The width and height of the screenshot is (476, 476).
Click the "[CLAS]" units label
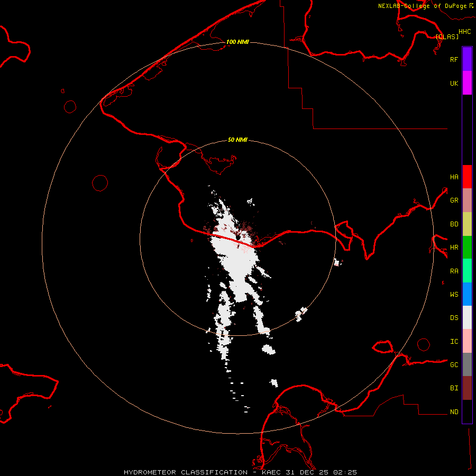[x=447, y=36]
